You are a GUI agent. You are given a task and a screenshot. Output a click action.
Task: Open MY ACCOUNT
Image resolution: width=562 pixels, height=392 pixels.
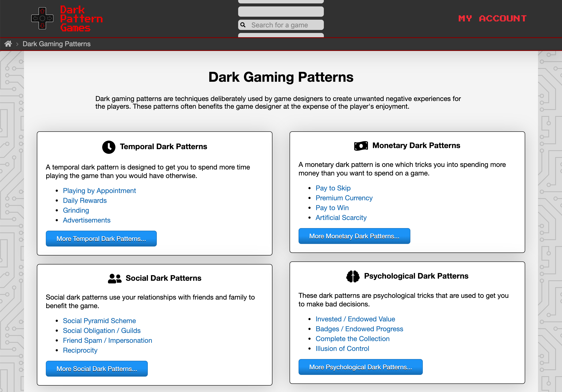pos(492,18)
